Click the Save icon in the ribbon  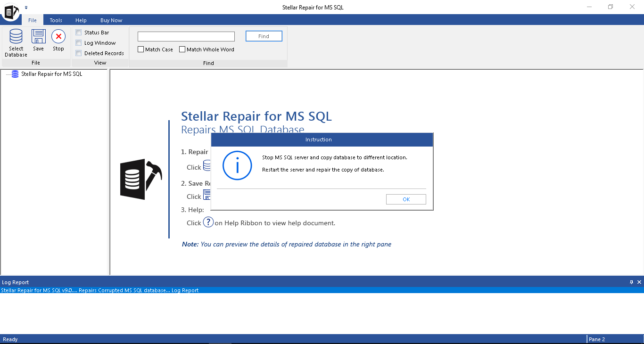38,37
